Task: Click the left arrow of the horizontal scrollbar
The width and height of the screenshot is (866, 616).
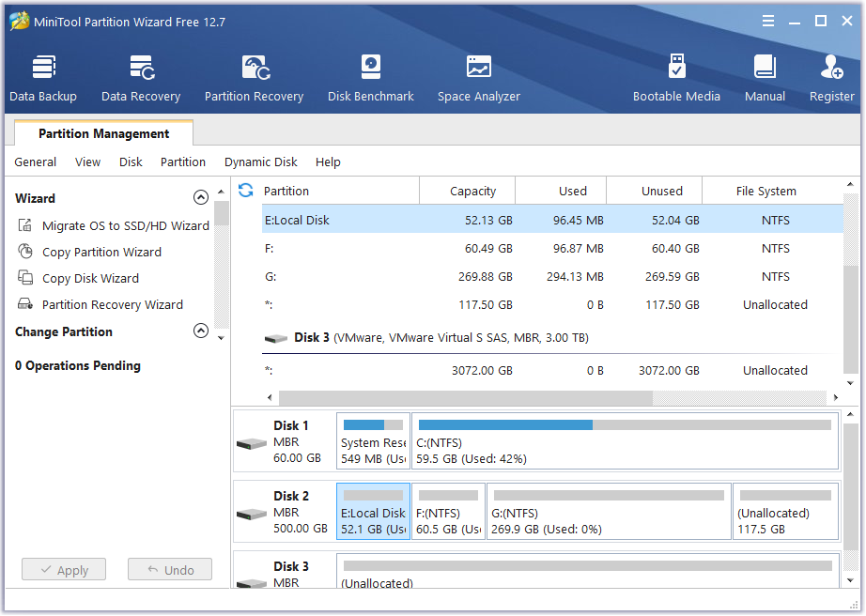Action: [x=270, y=397]
